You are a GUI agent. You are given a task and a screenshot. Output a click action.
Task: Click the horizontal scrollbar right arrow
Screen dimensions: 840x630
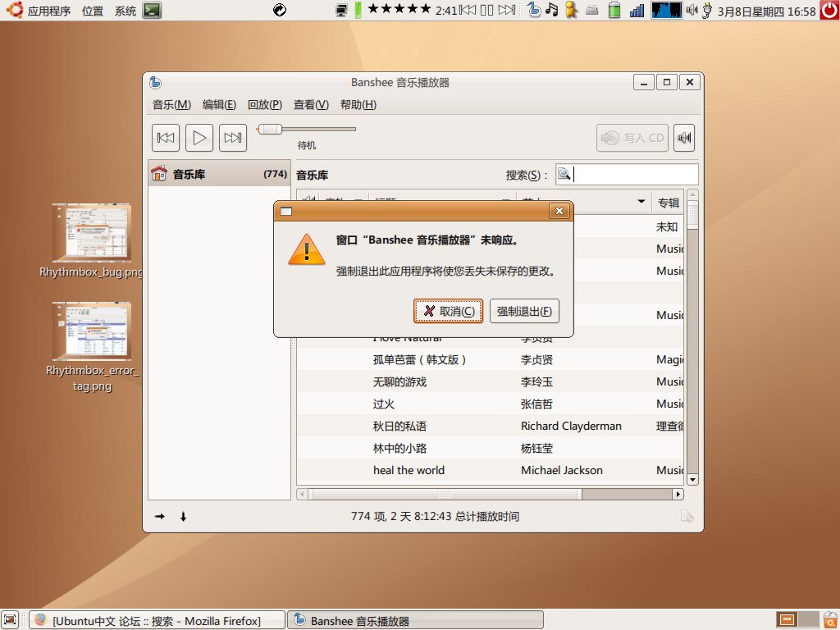(x=678, y=494)
